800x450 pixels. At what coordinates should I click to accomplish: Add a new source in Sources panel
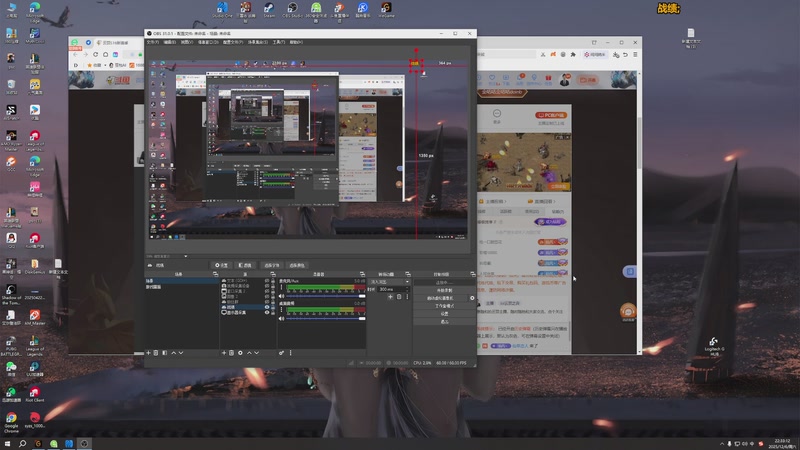[223, 353]
